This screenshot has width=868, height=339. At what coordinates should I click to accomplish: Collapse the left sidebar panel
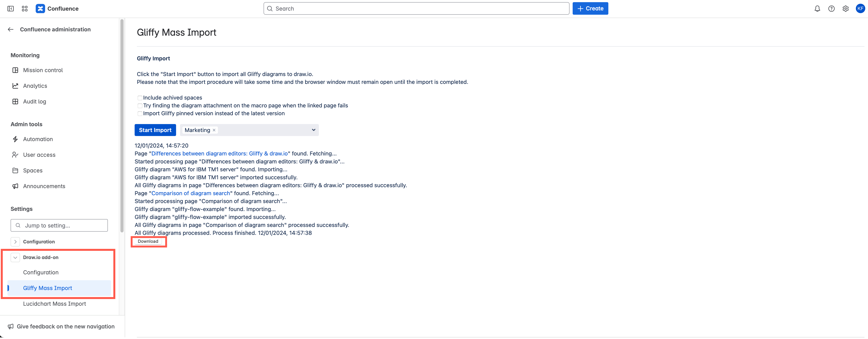(10, 8)
